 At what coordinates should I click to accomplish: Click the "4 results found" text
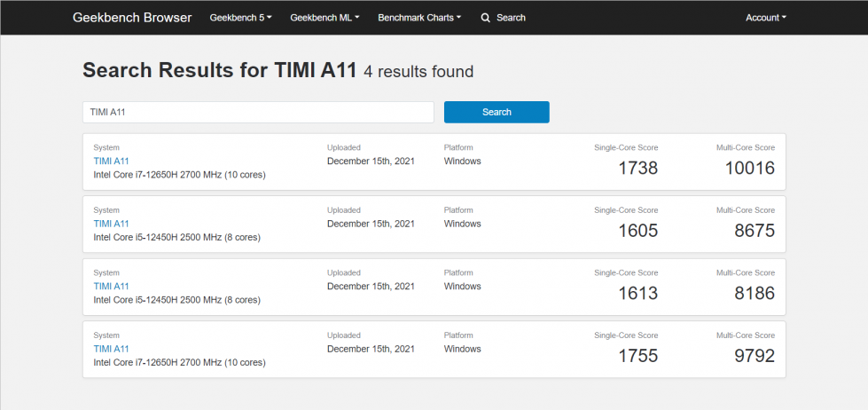(418, 72)
